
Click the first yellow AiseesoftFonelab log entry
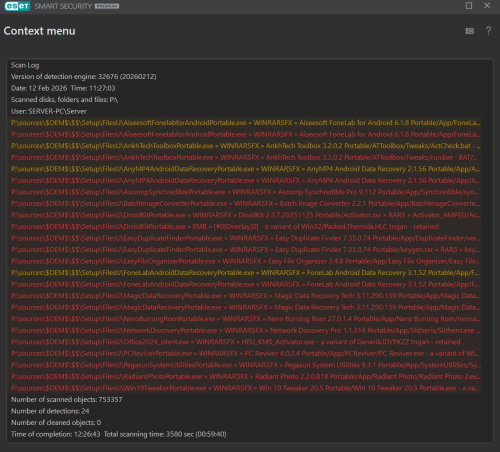(246, 123)
